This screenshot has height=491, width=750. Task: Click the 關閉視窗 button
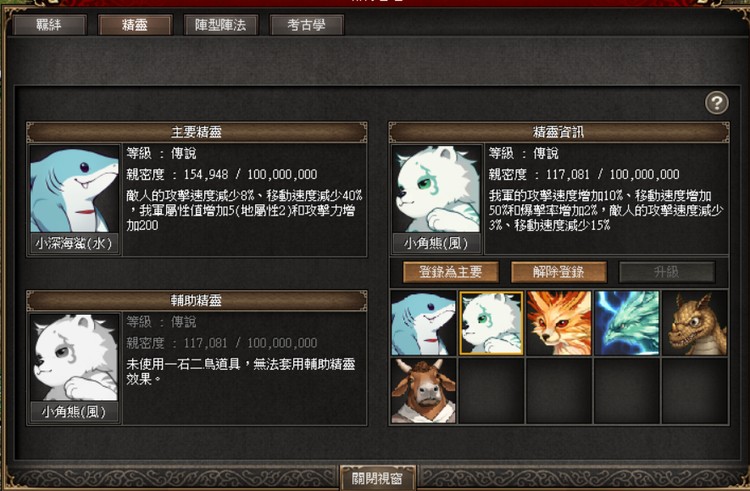click(x=377, y=478)
